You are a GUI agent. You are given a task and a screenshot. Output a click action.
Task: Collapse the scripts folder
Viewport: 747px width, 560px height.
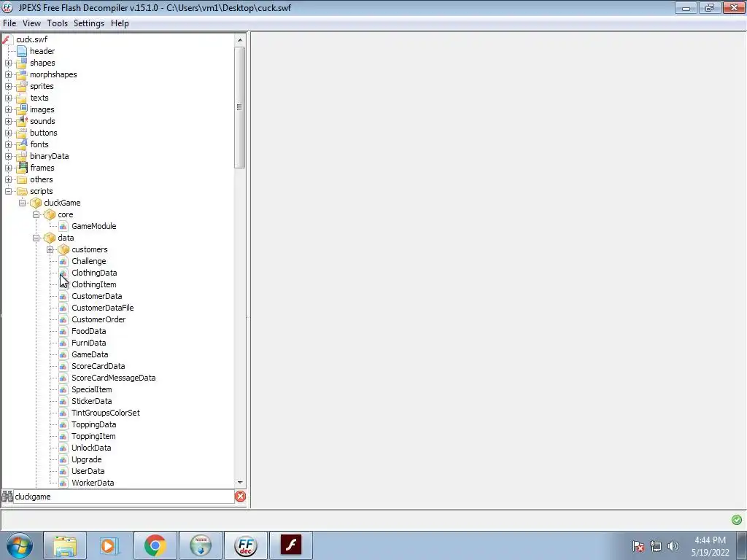(x=9, y=192)
